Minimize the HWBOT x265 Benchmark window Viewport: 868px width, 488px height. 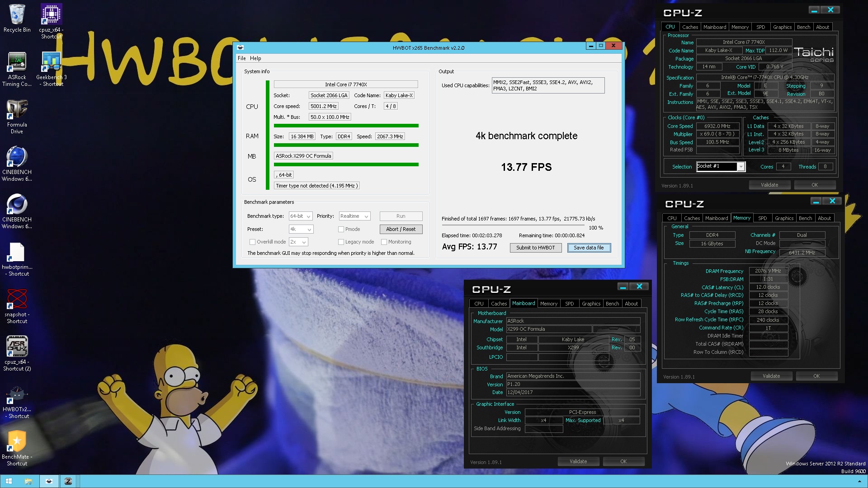[591, 46]
